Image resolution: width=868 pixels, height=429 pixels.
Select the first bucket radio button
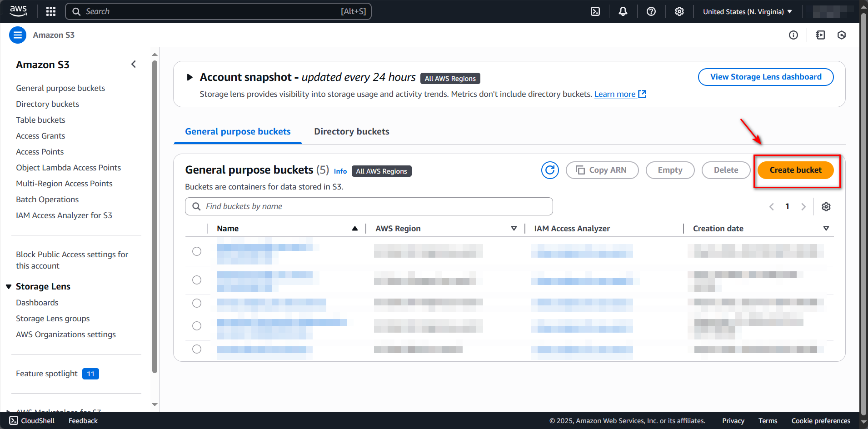click(x=197, y=251)
